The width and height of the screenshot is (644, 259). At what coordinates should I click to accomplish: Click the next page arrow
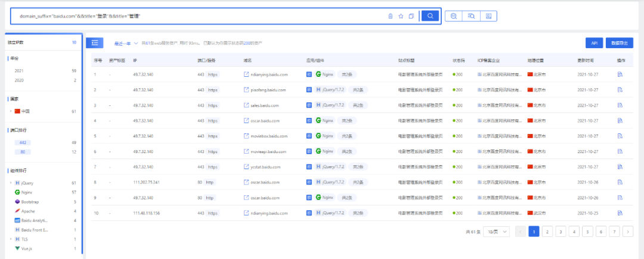point(627,232)
